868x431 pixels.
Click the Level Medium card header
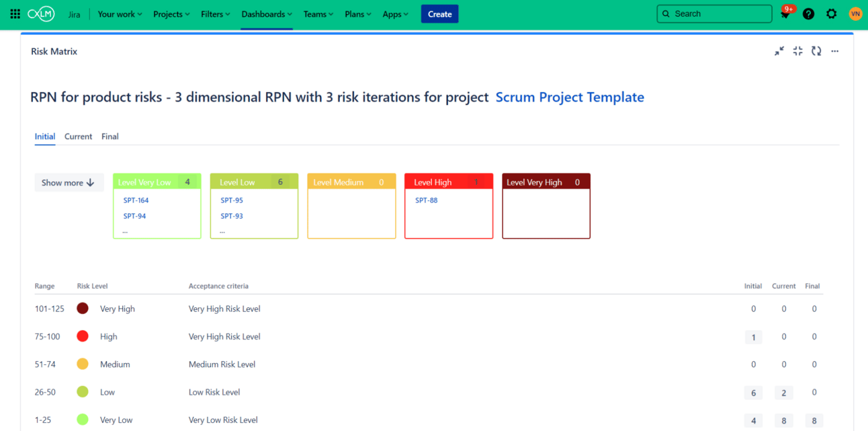[x=351, y=182]
